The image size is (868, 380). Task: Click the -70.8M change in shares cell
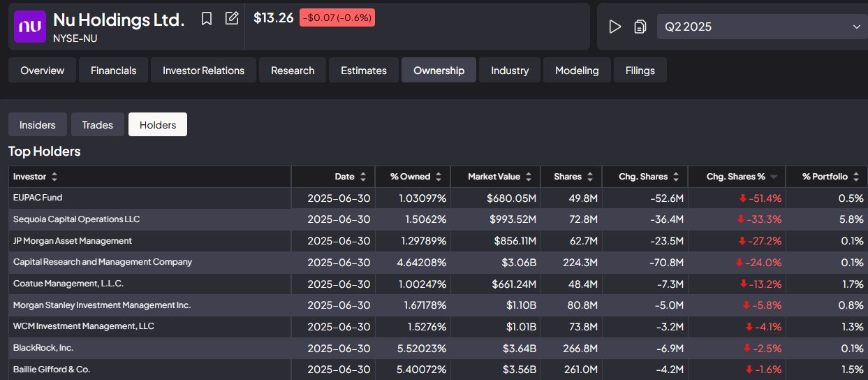click(x=666, y=263)
